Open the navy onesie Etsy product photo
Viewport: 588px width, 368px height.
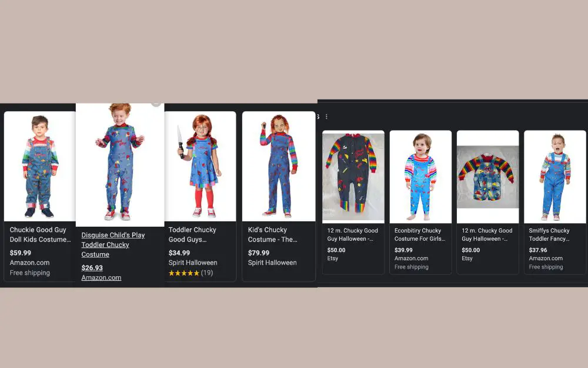pos(353,177)
